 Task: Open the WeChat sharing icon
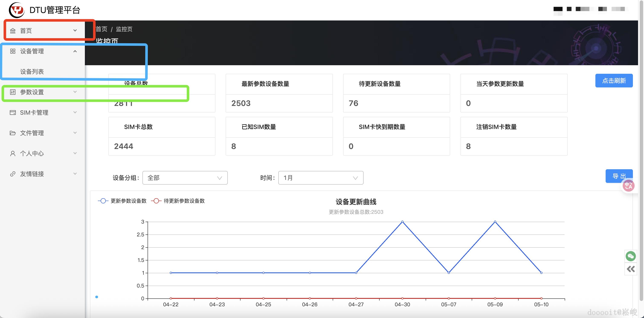631,256
